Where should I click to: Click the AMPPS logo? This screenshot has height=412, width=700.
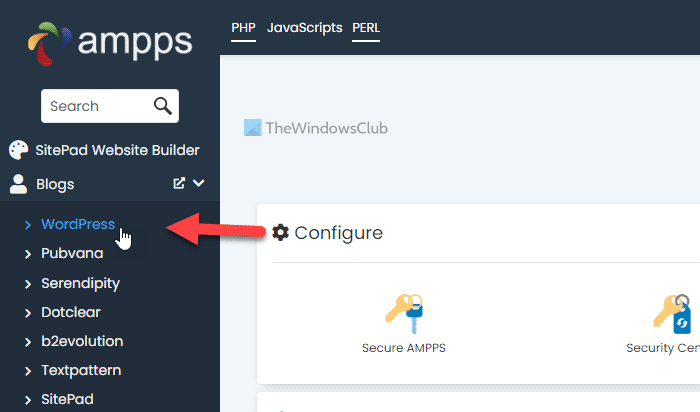(110, 43)
